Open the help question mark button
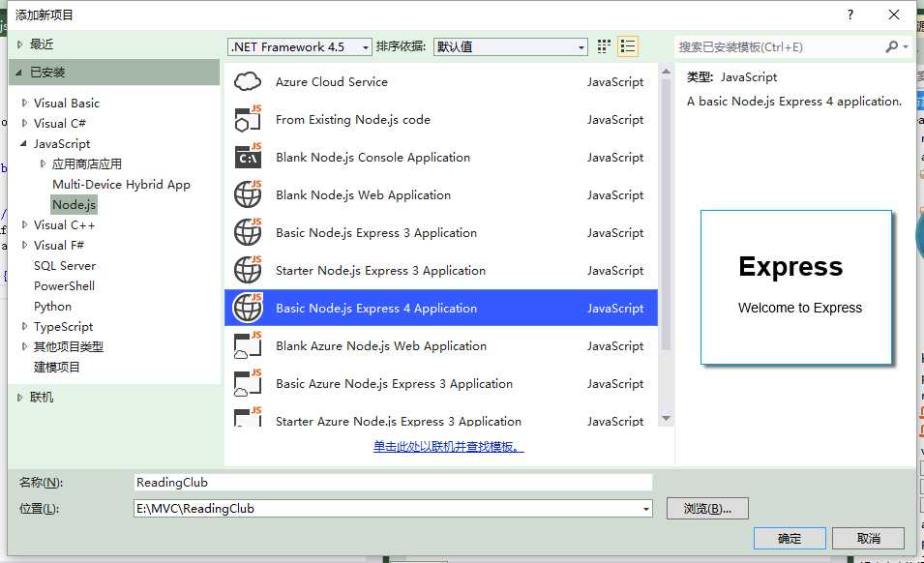The height and width of the screenshot is (563, 924). click(x=850, y=15)
